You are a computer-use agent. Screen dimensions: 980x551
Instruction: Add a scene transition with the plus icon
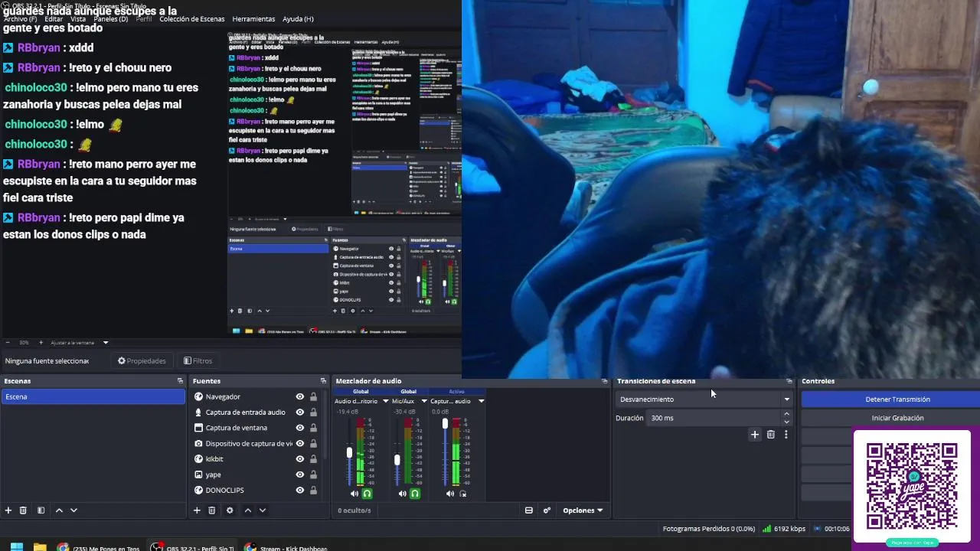pyautogui.click(x=755, y=435)
